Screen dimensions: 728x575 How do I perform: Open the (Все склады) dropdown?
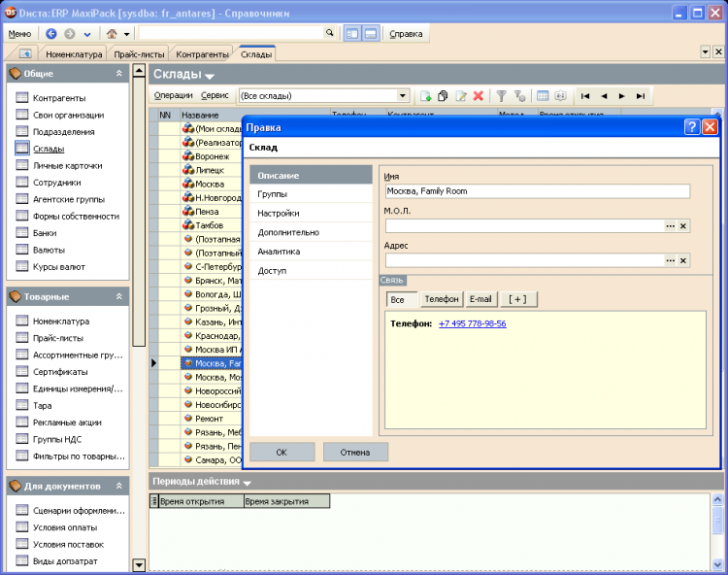click(403, 96)
